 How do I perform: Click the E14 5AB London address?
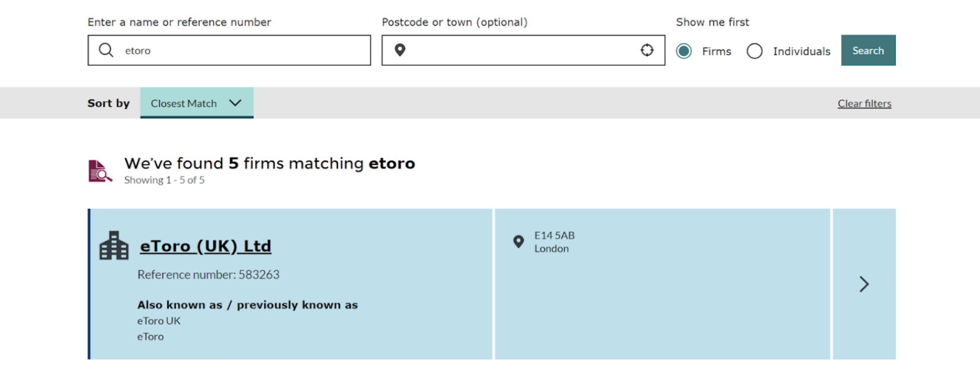click(x=554, y=242)
